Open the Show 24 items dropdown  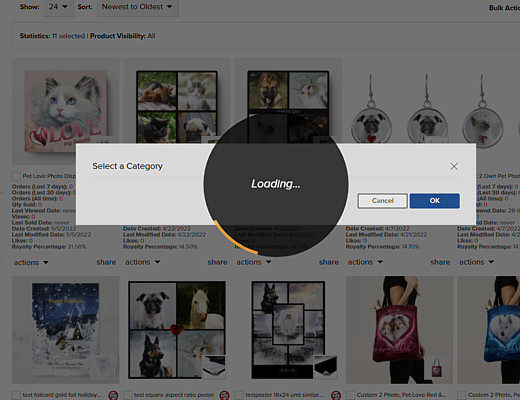[58, 7]
